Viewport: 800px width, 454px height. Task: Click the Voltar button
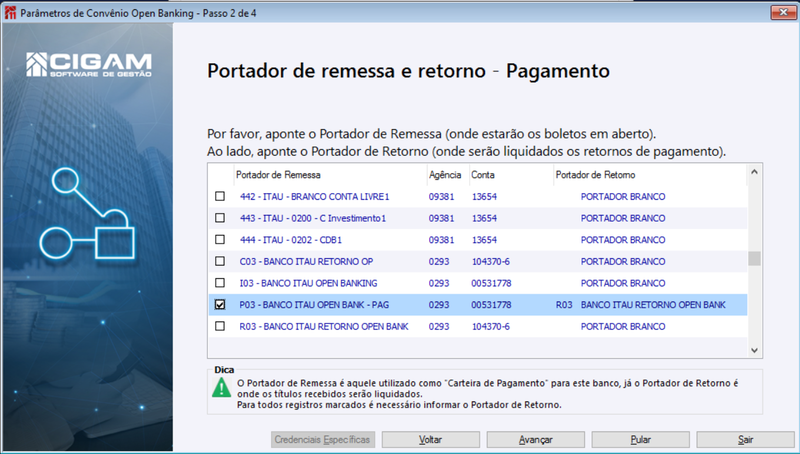pyautogui.click(x=431, y=440)
